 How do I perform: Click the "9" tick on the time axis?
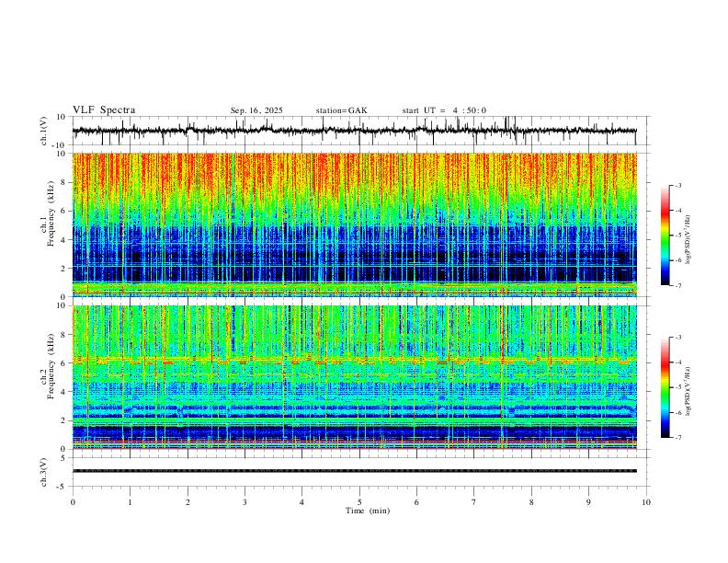click(x=588, y=502)
